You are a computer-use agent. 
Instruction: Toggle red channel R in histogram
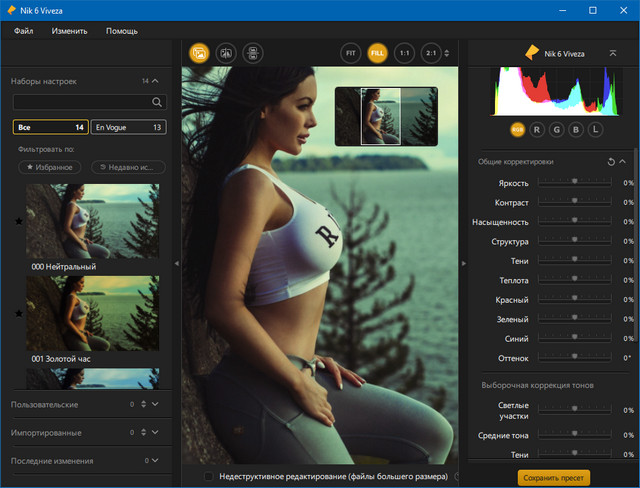537,129
